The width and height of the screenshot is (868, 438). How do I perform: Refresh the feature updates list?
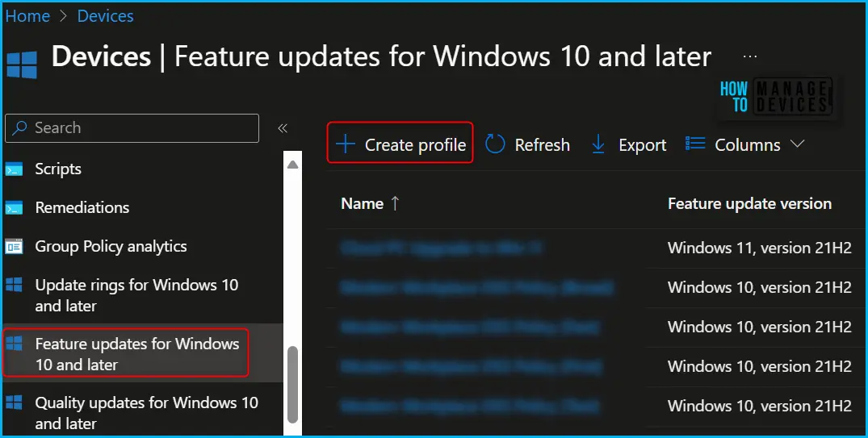[x=527, y=145]
